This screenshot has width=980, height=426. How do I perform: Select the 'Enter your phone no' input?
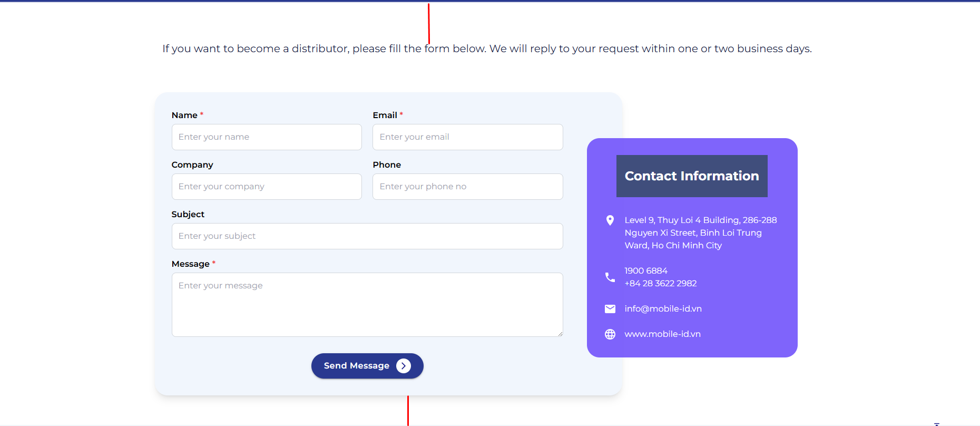(468, 187)
